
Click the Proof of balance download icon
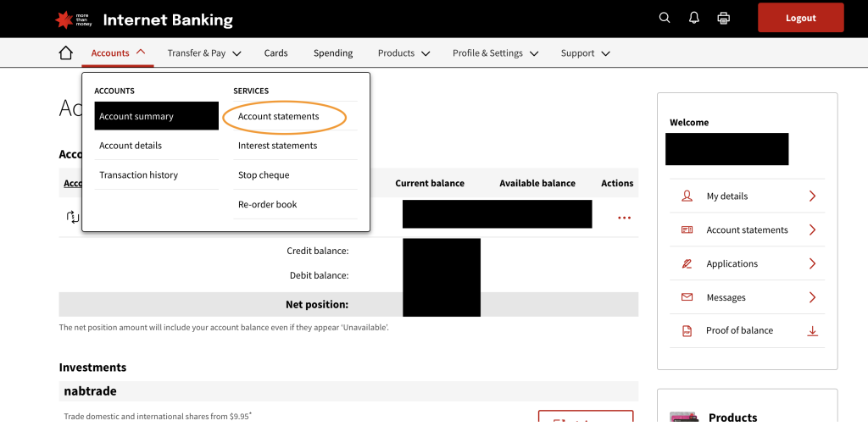812,330
